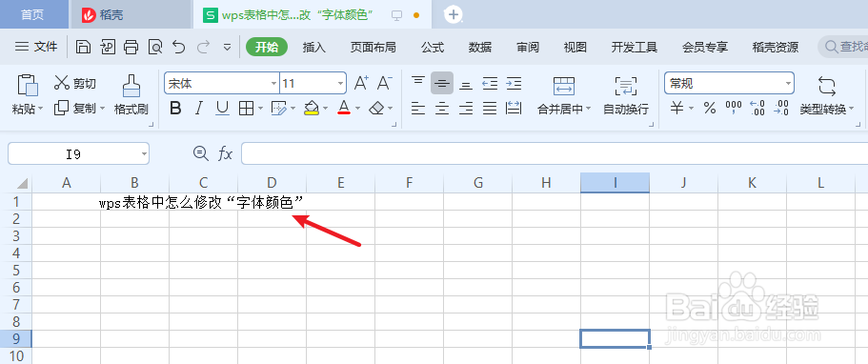This screenshot has height=364, width=868.
Task: Click 开发工具 tab
Action: click(635, 47)
